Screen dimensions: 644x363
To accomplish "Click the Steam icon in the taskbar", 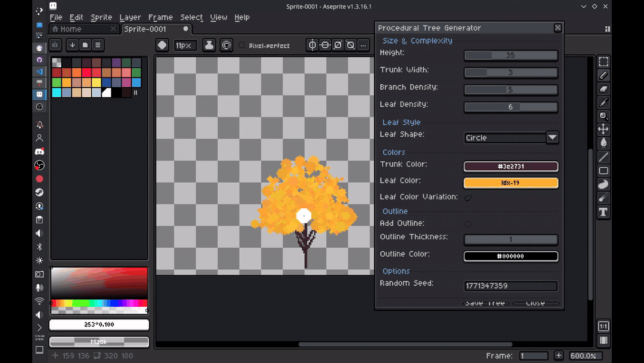I will point(39,192).
